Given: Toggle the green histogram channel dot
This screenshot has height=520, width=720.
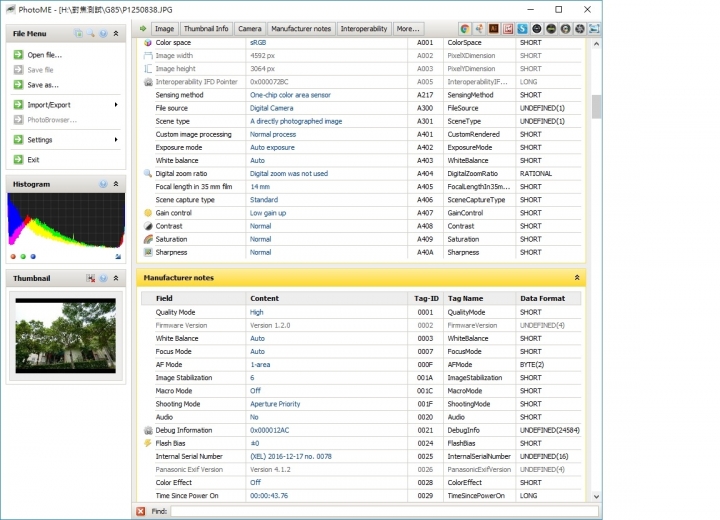Looking at the screenshot, I should [x=23, y=257].
